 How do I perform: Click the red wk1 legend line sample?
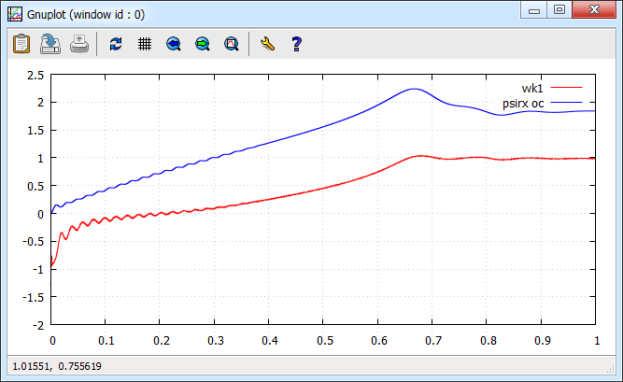tap(566, 87)
